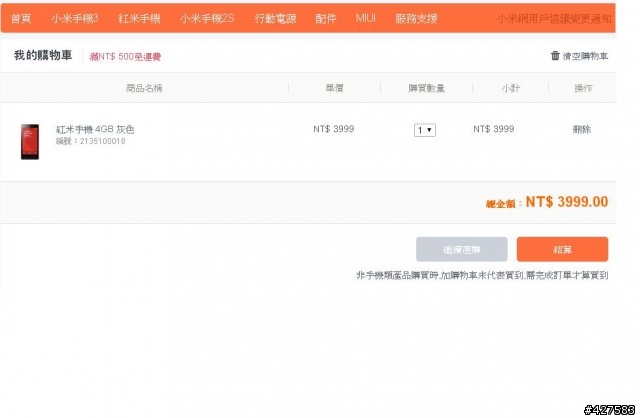640x418 pixels.
Task: Select the product number 2135100018 text
Action: coord(103,141)
